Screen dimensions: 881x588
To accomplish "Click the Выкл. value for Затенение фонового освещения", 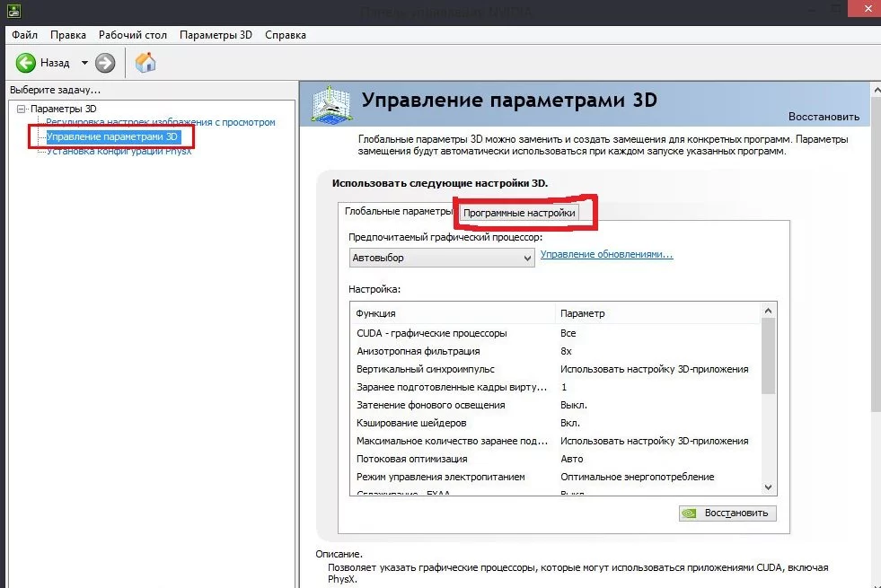I will click(574, 405).
